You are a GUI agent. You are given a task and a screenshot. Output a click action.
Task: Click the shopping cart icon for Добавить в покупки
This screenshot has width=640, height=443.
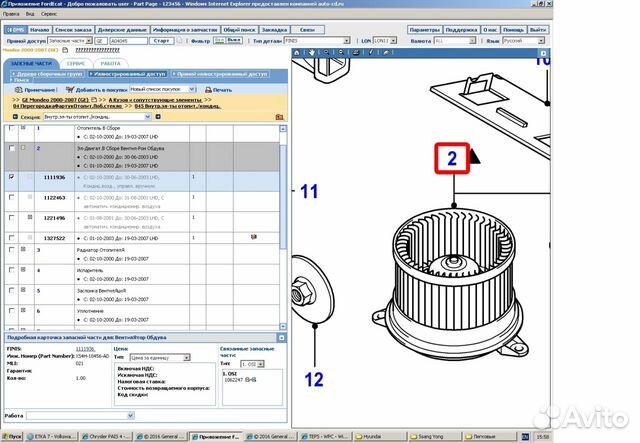[x=70, y=89]
